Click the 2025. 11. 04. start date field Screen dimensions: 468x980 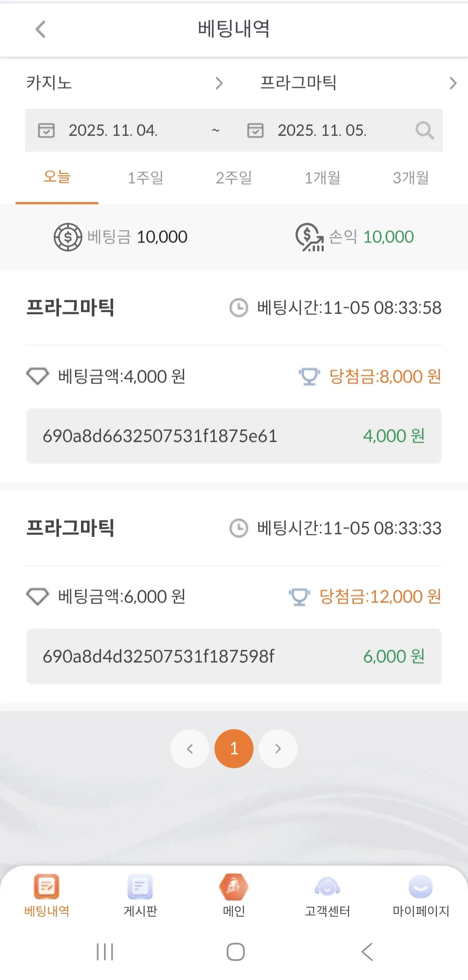pyautogui.click(x=113, y=130)
